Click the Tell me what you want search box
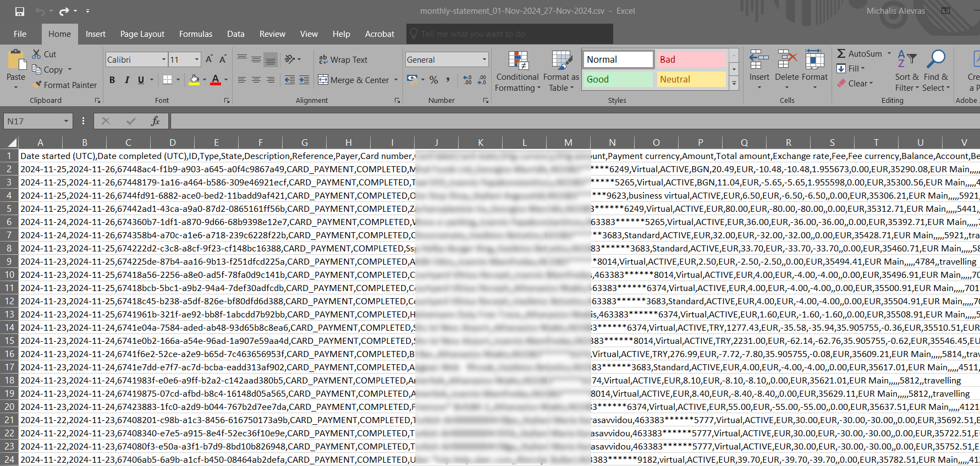 (509, 34)
